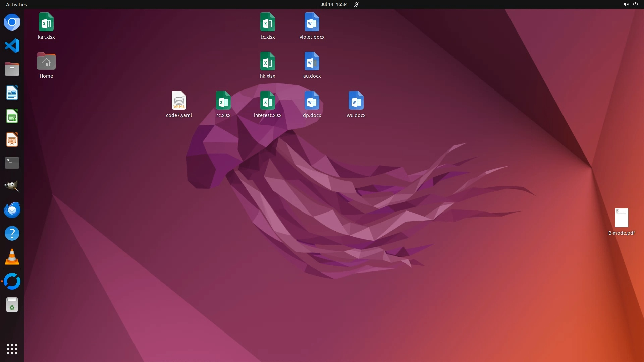The height and width of the screenshot is (362, 644).
Task: Open Thunderbird mail from the dock
Action: tap(12, 210)
